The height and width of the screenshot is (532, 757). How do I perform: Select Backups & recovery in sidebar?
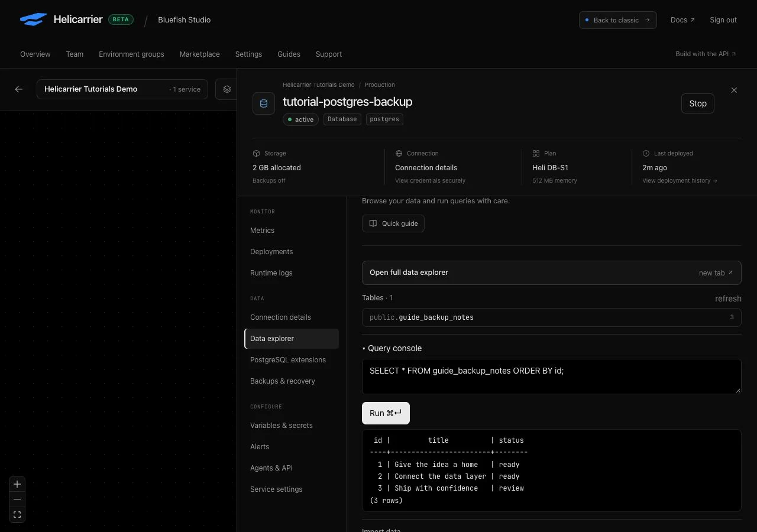coord(283,381)
